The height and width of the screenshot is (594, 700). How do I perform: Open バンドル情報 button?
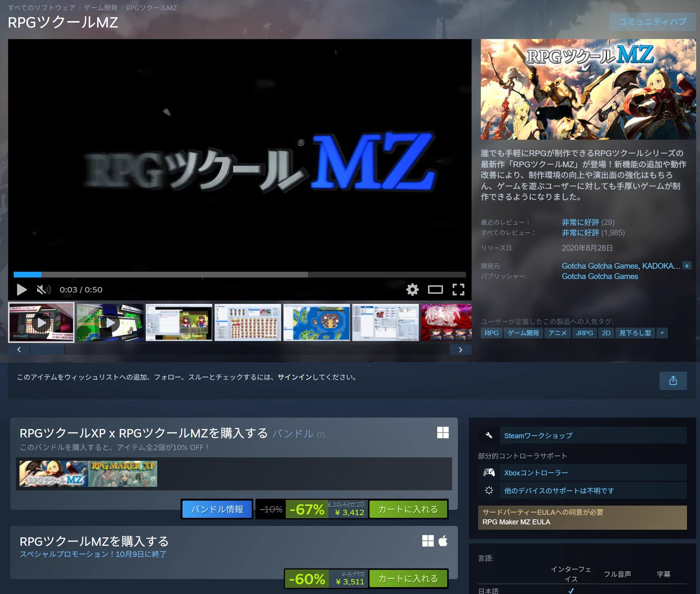[217, 509]
